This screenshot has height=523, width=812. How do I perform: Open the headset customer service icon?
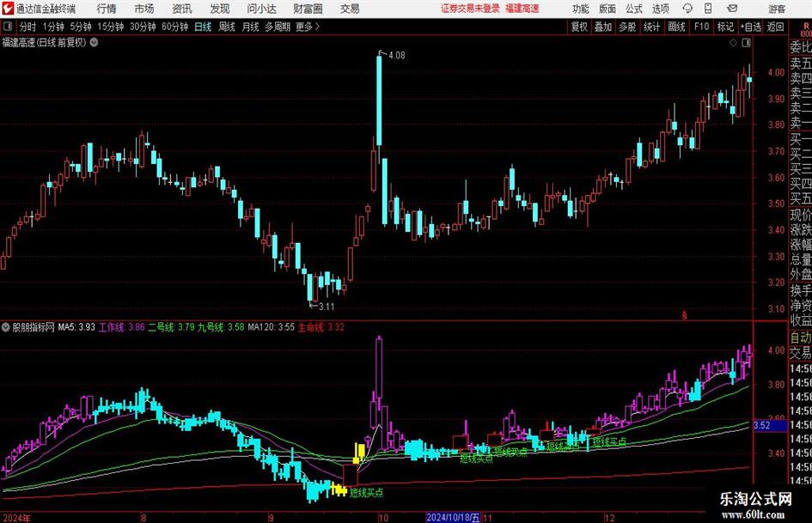(687, 9)
